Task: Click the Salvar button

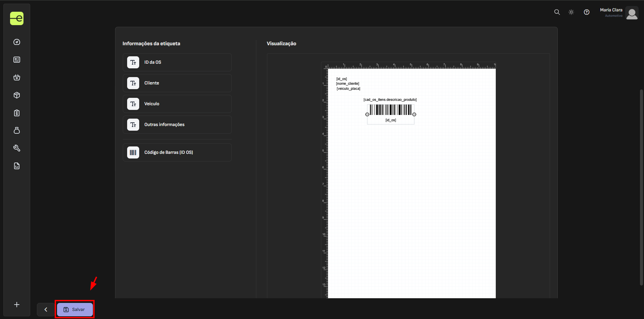Action: 75,309
